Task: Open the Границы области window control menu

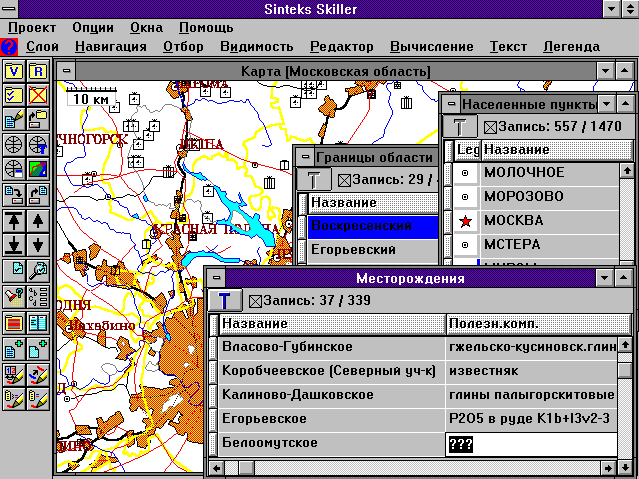Action: click(304, 157)
